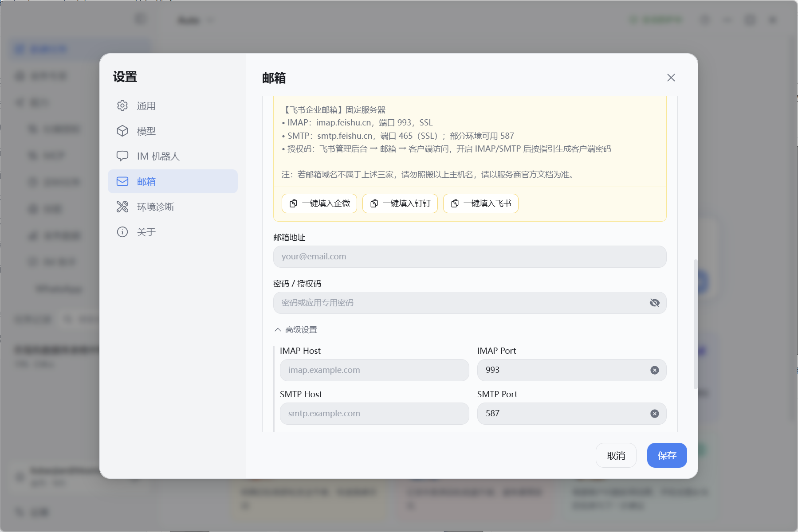
Task: Click the cube icon beside 模型
Action: tap(122, 131)
